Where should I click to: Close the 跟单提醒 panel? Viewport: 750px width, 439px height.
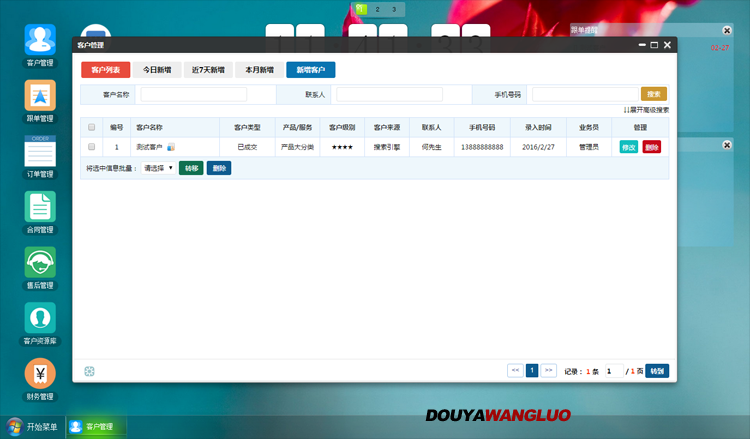[727, 31]
